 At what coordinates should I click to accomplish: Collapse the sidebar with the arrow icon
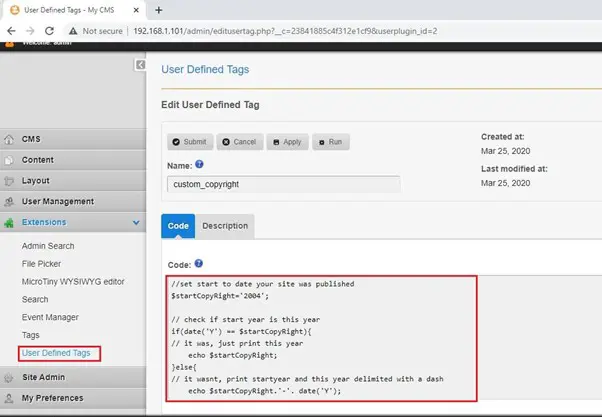[x=141, y=65]
